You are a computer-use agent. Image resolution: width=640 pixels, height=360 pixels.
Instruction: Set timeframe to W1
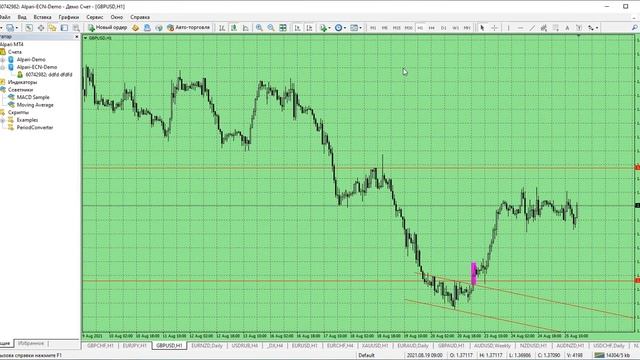456,28
